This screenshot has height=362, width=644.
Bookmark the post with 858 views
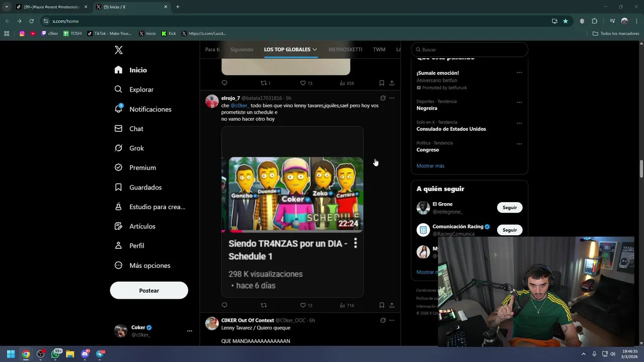pos(381,83)
